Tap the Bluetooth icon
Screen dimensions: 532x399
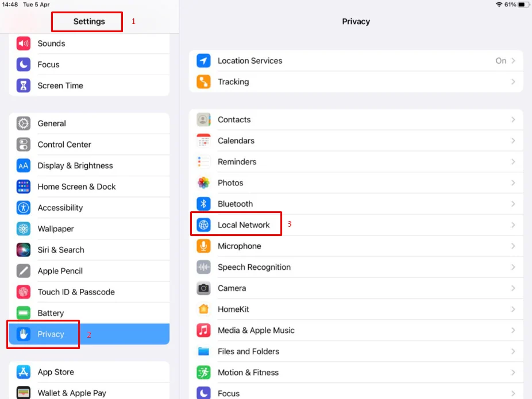click(x=203, y=204)
